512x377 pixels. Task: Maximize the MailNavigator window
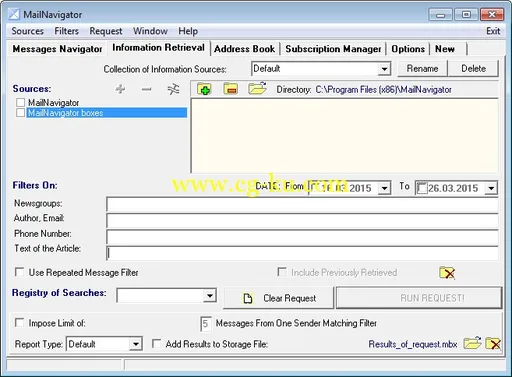coord(466,14)
